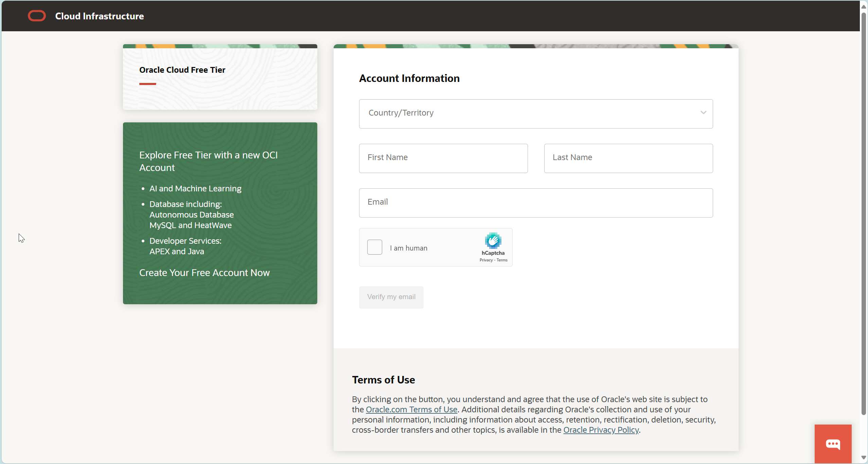The width and height of the screenshot is (868, 464).
Task: Check the "I am human" captcha box
Action: click(375, 247)
